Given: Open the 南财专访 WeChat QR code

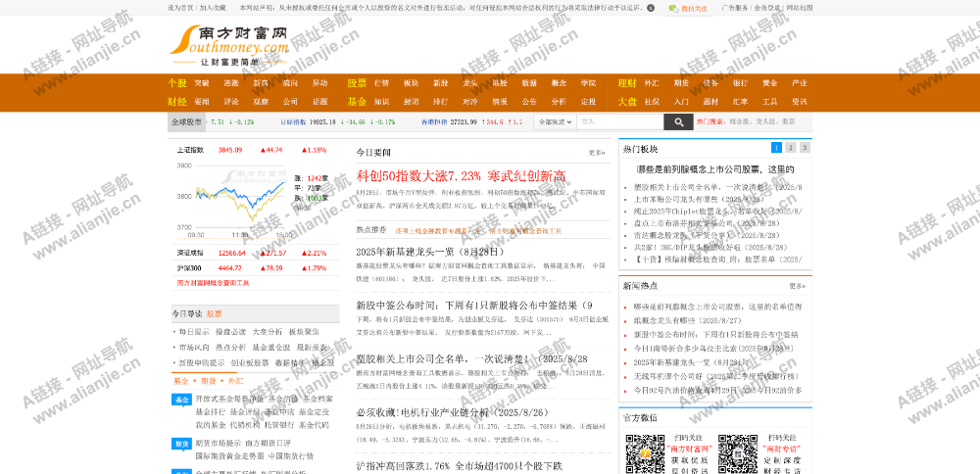Looking at the screenshot, I should pyautogui.click(x=738, y=453).
